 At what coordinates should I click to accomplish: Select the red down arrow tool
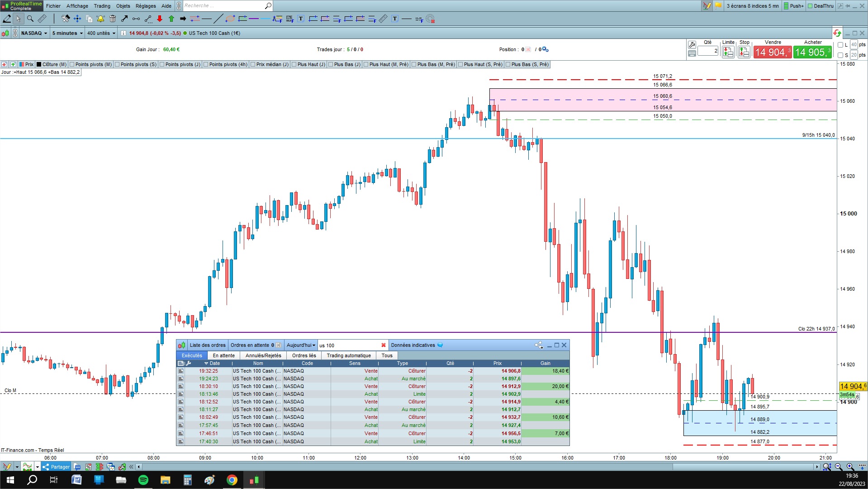160,19
